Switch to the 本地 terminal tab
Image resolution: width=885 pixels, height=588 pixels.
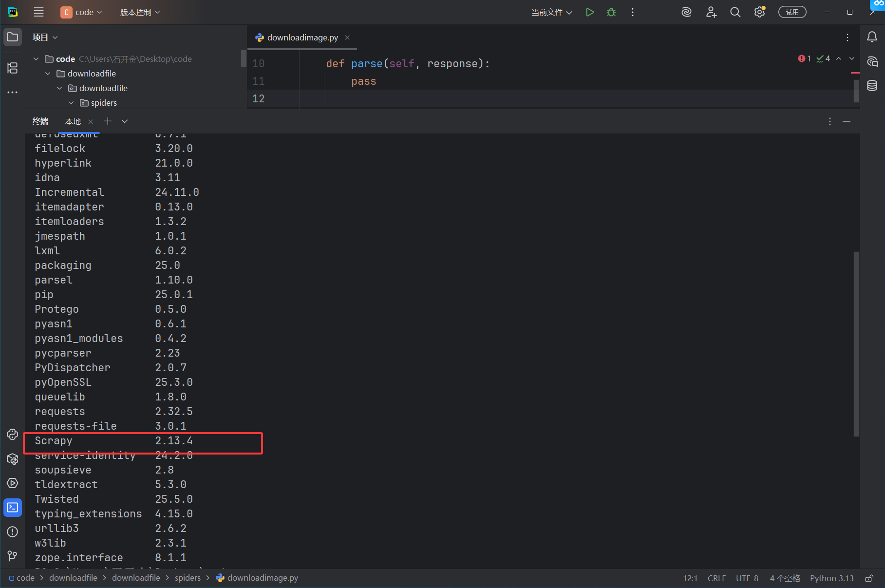73,121
